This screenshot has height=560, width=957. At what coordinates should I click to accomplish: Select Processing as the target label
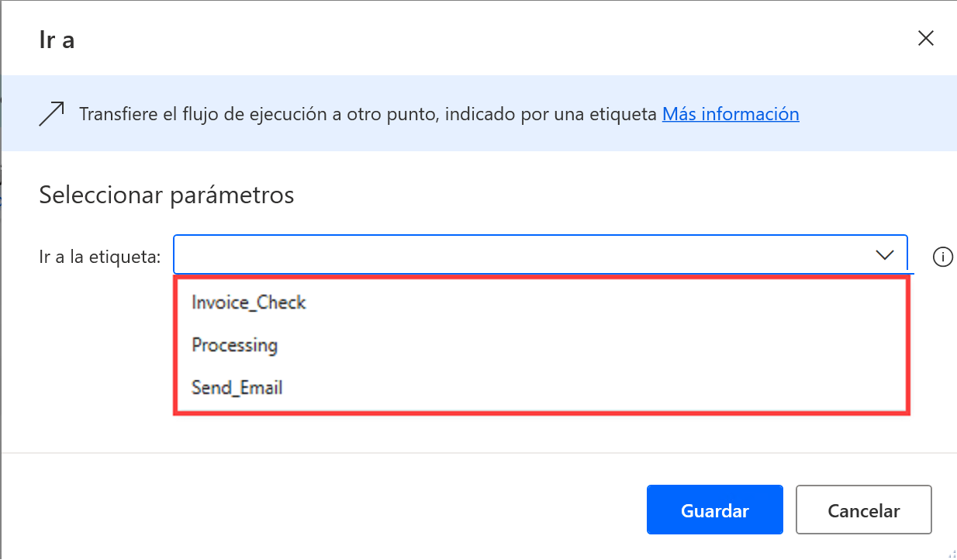tap(235, 345)
